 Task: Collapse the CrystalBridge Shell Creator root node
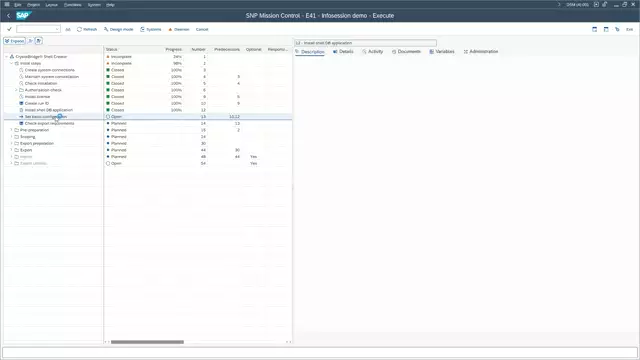point(7,57)
